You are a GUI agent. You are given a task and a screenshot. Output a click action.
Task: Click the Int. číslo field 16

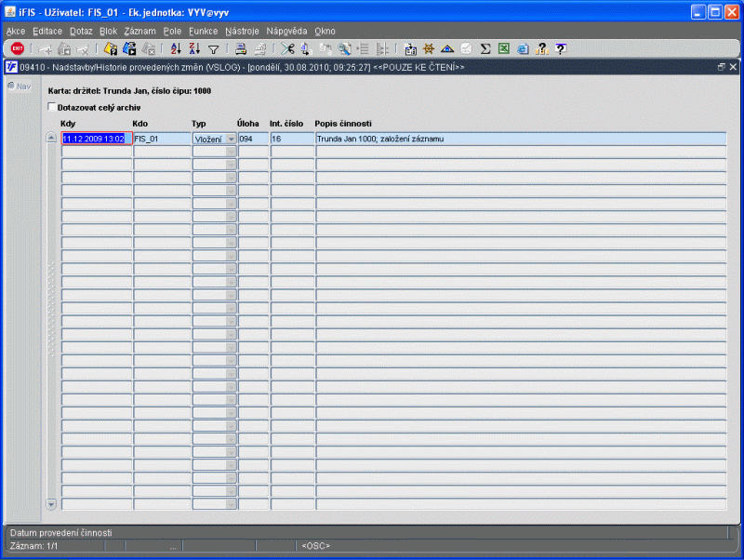point(292,139)
